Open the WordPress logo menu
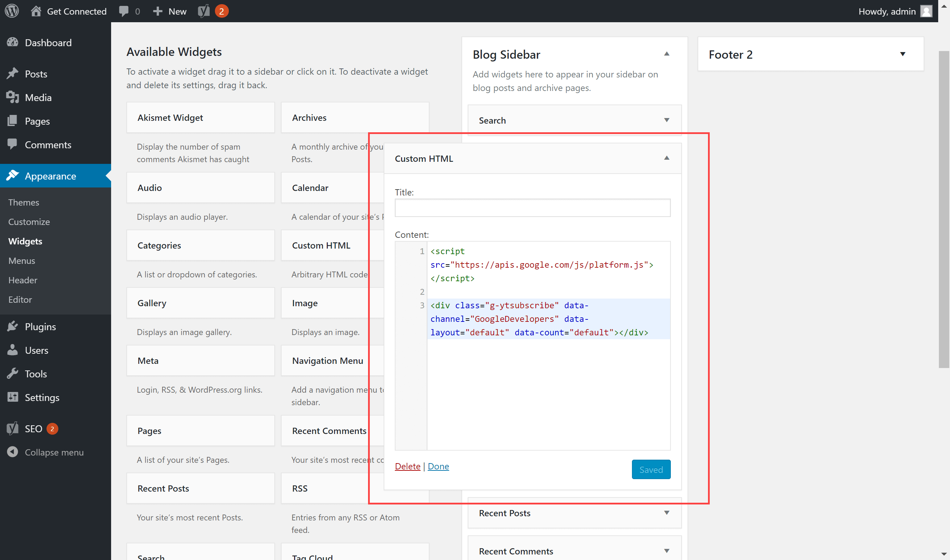Viewport: 950px width, 560px height. click(12, 11)
